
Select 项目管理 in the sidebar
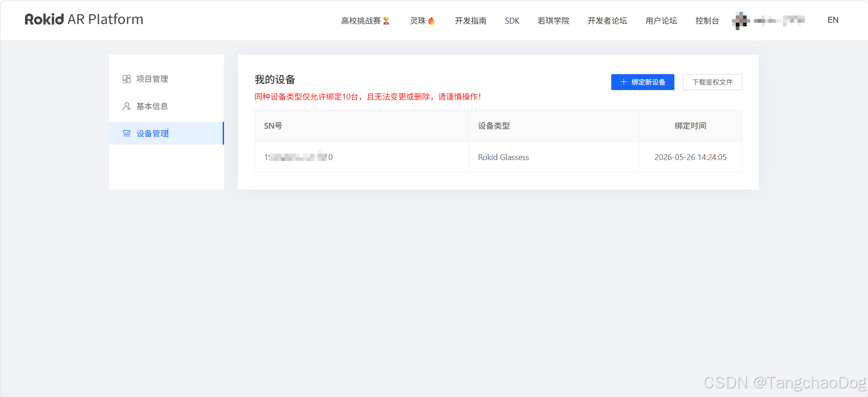166,79
